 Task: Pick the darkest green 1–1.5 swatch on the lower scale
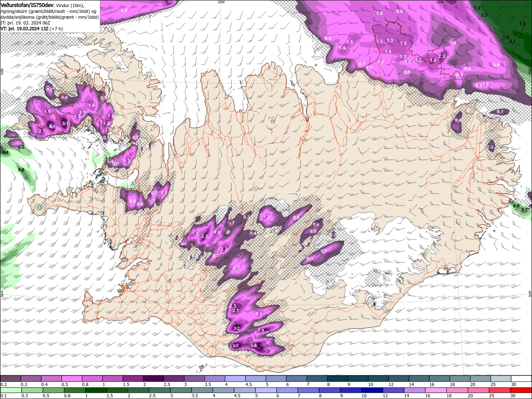click(96, 390)
